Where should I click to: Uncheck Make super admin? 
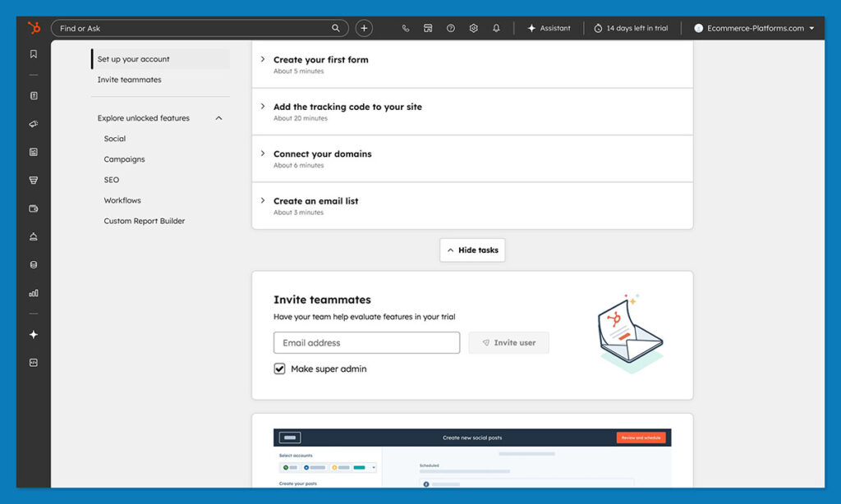pyautogui.click(x=279, y=369)
